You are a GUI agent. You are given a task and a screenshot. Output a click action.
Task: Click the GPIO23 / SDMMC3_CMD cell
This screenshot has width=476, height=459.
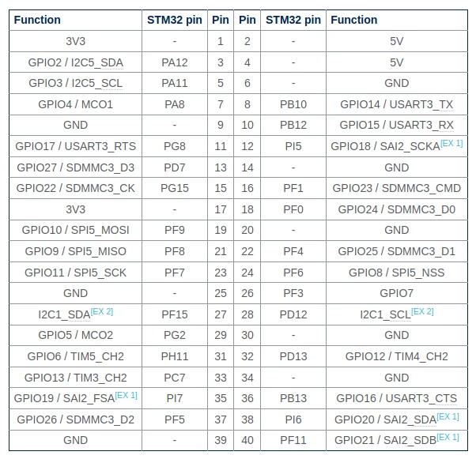397,188
